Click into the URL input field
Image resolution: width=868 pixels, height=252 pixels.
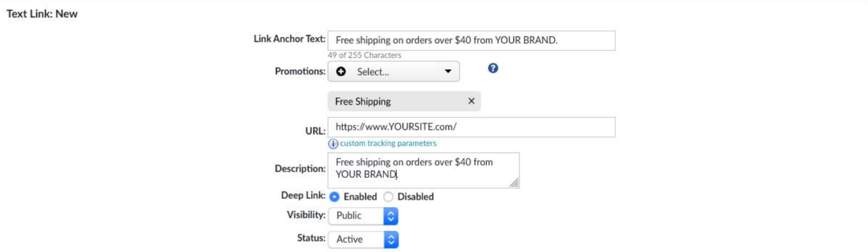coord(471,128)
